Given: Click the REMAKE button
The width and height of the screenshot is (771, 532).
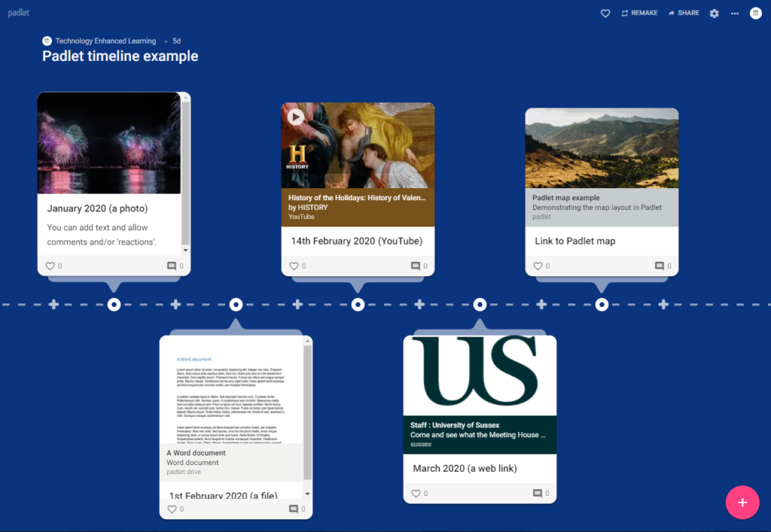Looking at the screenshot, I should pyautogui.click(x=639, y=14).
